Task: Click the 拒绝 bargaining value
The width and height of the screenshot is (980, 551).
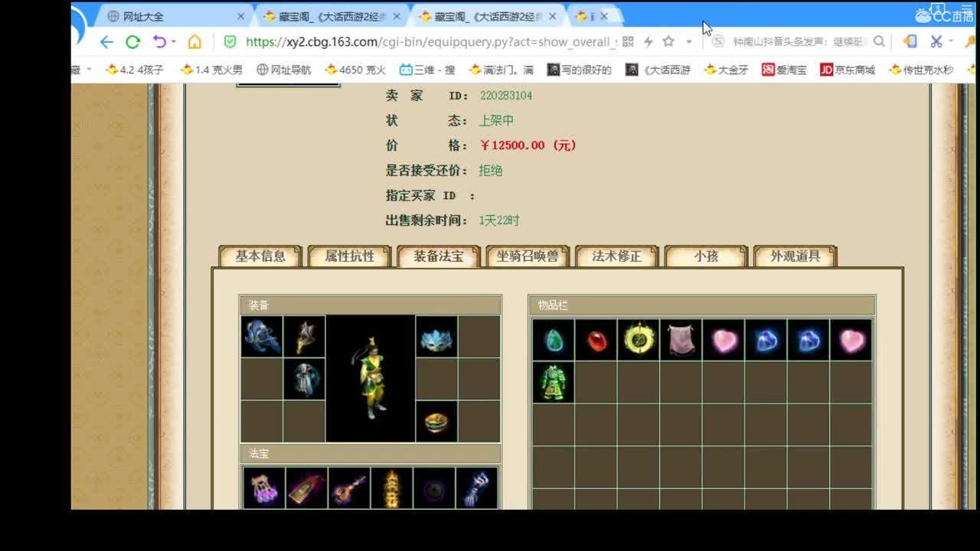Action: (491, 171)
